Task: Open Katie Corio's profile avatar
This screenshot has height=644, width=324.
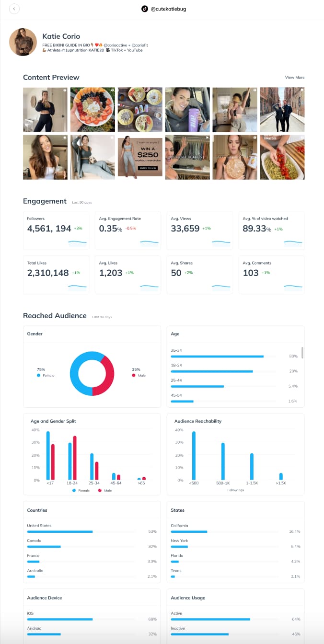Action: (x=23, y=42)
